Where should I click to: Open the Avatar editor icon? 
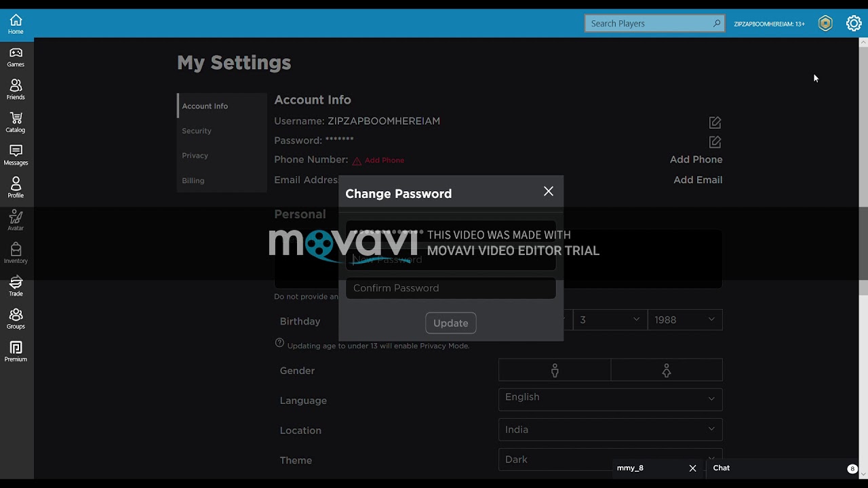point(16,220)
